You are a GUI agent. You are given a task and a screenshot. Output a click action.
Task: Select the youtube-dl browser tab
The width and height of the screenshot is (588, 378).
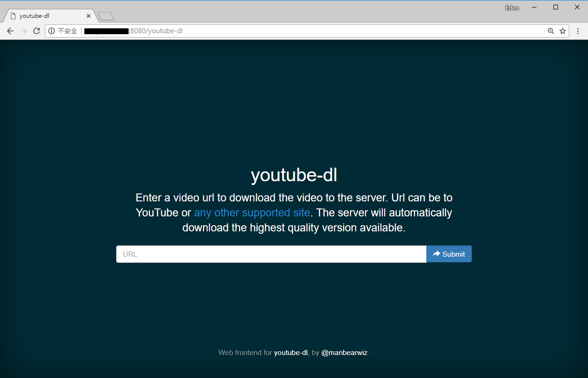[x=51, y=16]
